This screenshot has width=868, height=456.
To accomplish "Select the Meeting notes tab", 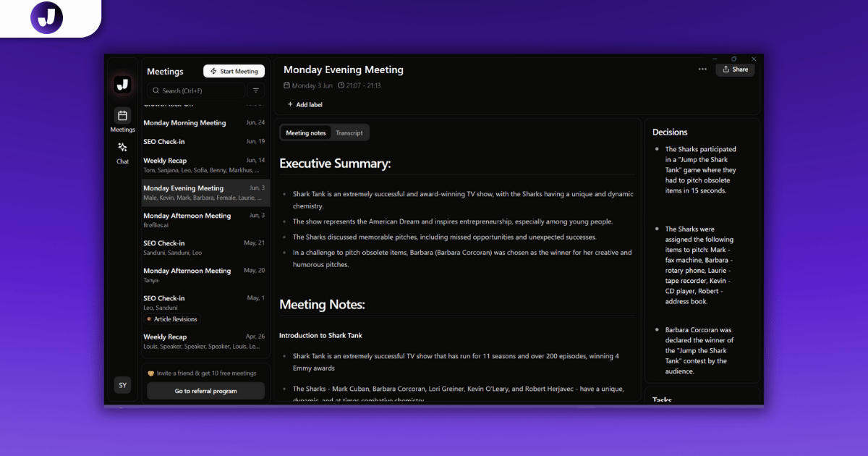I will point(306,132).
